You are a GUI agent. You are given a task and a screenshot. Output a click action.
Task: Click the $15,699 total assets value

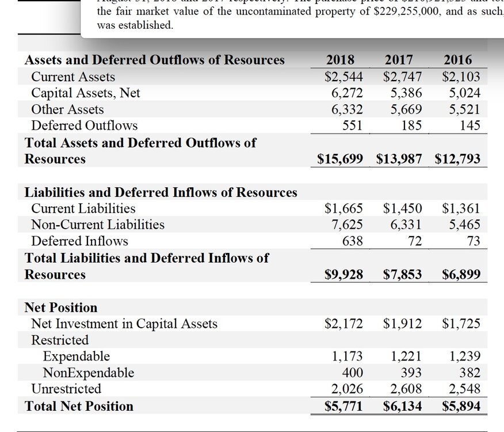tap(340, 159)
